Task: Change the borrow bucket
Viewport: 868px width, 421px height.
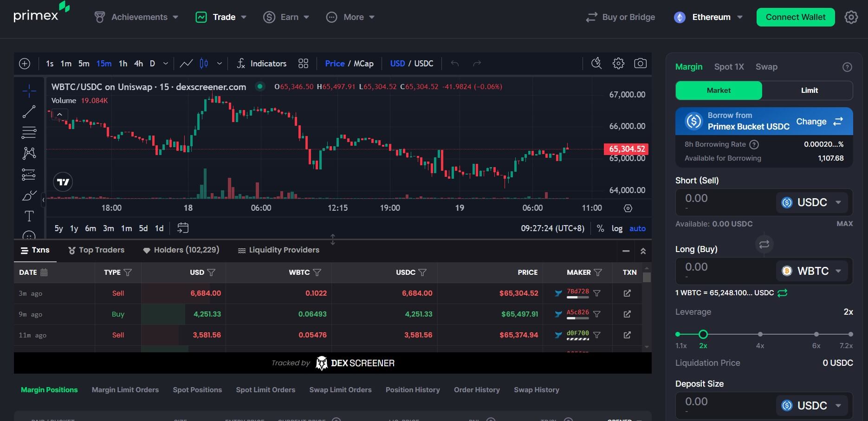Action: pyautogui.click(x=819, y=122)
